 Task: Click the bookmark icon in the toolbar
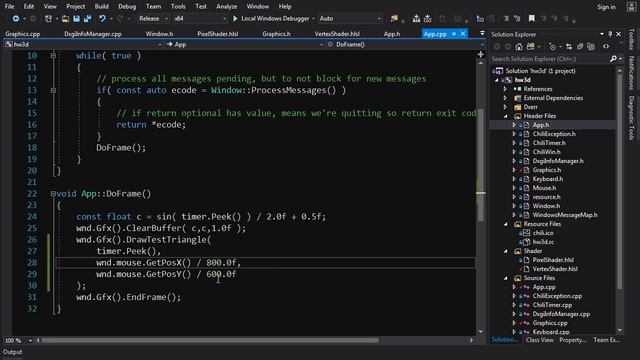point(531,19)
